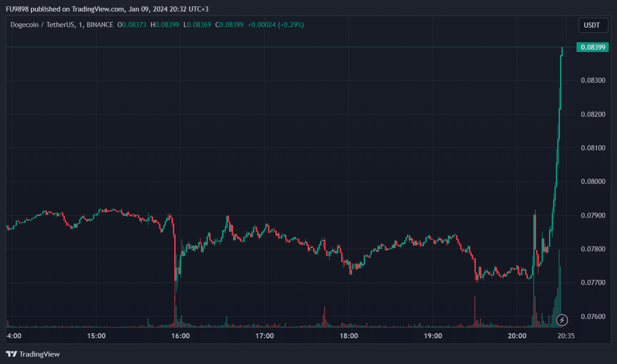Click the green 0.08399 current price label

pos(594,47)
